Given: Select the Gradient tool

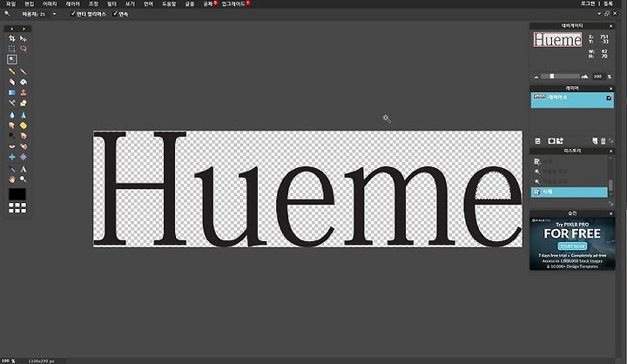Looking at the screenshot, I should (12, 92).
